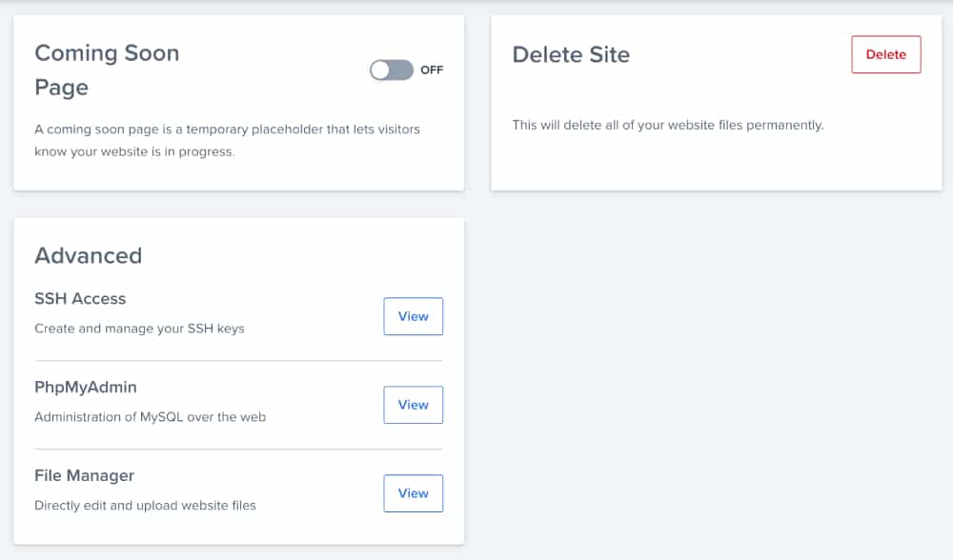The height and width of the screenshot is (560, 953).
Task: Open PhpMyAdmin with its View button
Action: point(413,404)
